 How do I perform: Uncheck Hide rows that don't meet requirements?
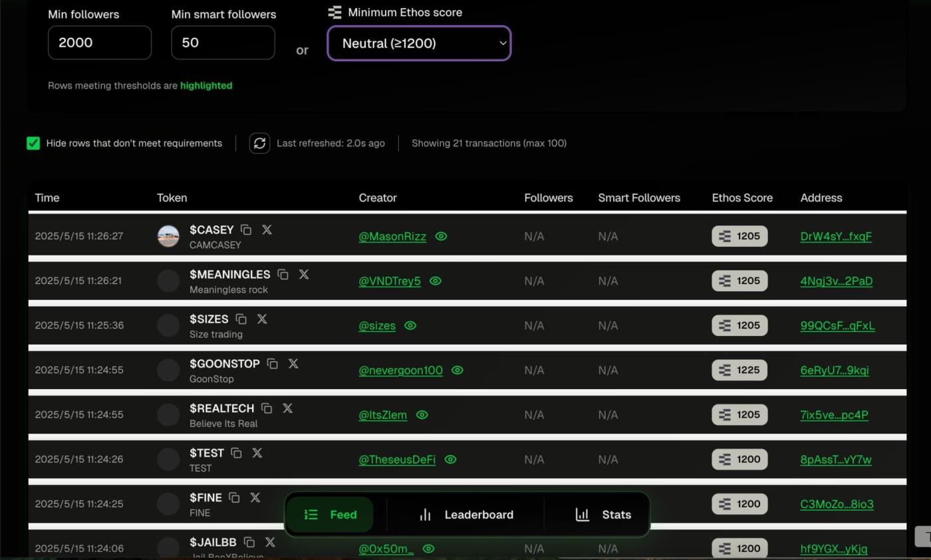tap(33, 143)
